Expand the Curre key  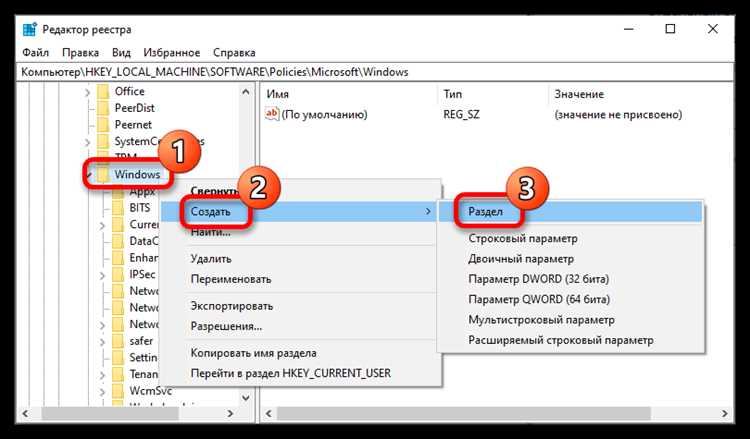(102, 225)
